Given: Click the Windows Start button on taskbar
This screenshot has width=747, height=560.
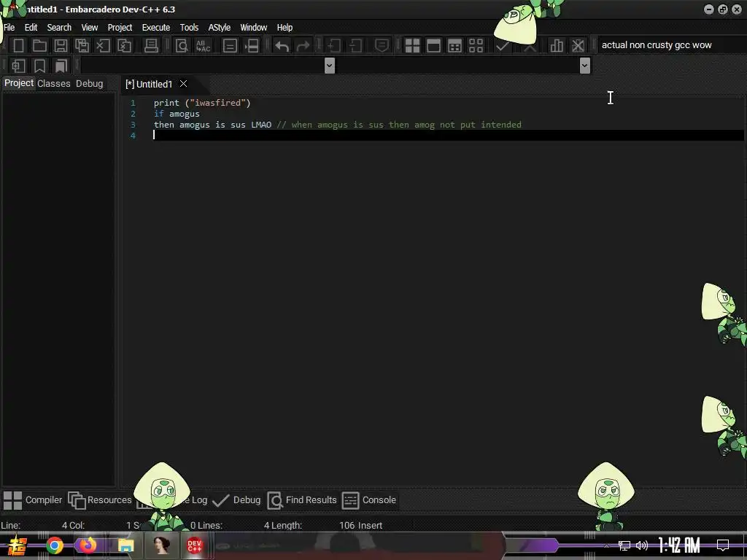Looking at the screenshot, I should click(x=18, y=545).
